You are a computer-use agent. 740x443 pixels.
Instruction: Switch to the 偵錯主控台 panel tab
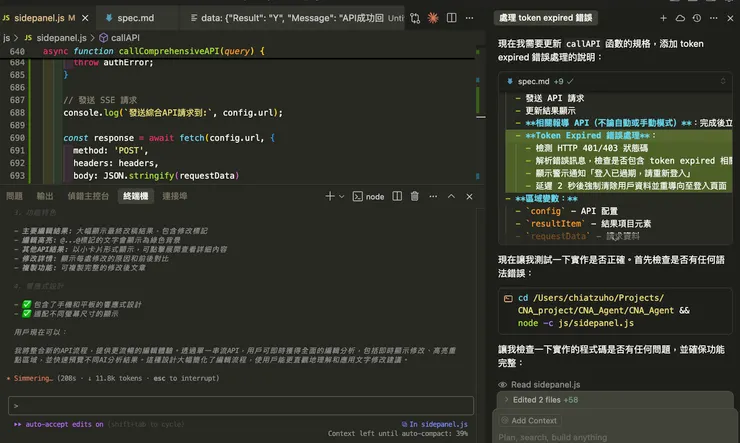click(88, 196)
